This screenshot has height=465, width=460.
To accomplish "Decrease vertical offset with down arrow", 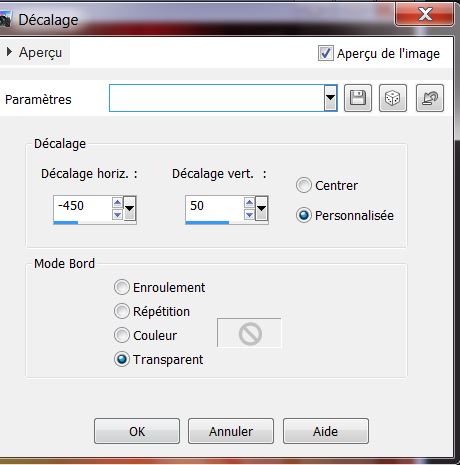I will click(x=249, y=214).
